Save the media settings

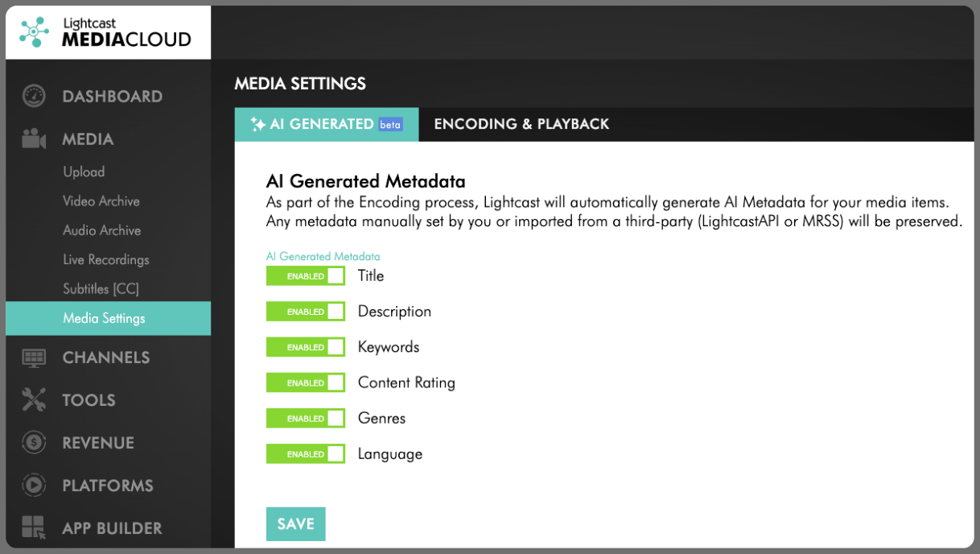click(295, 523)
